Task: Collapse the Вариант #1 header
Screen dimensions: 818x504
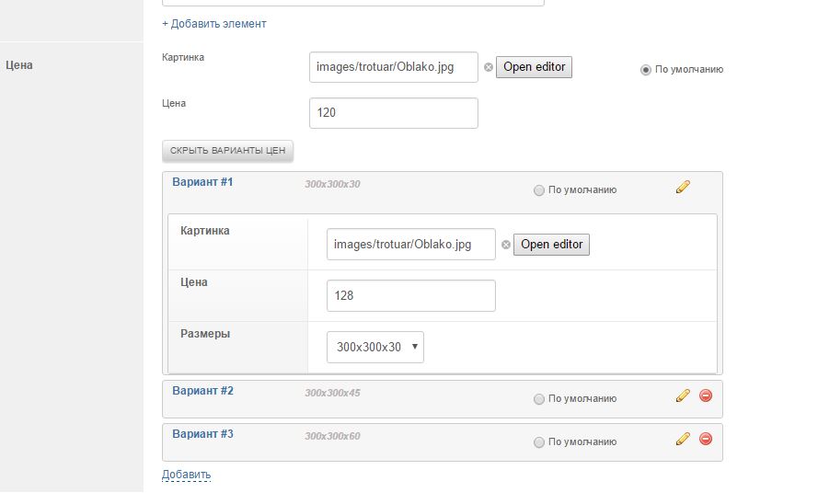Action: coord(202,182)
